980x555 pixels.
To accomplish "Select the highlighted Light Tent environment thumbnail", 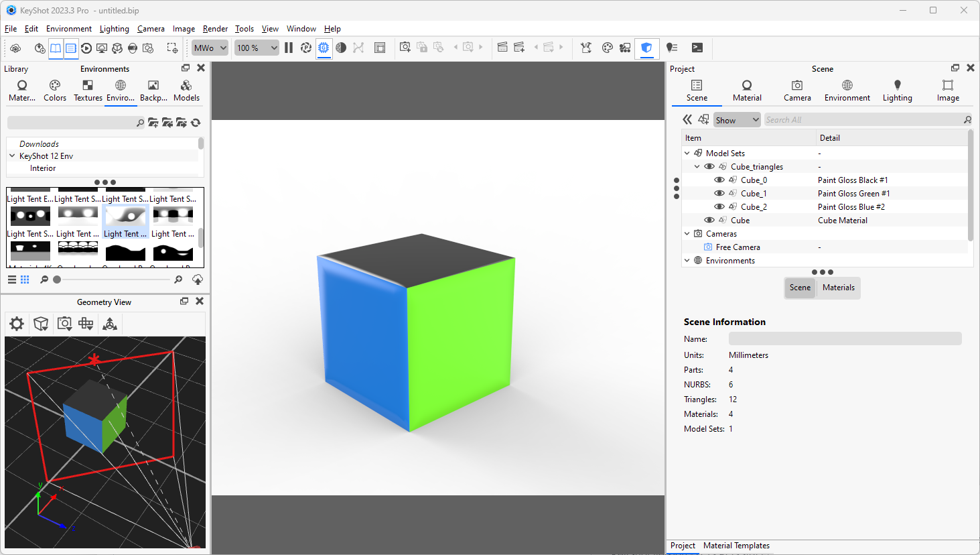I will (x=125, y=222).
